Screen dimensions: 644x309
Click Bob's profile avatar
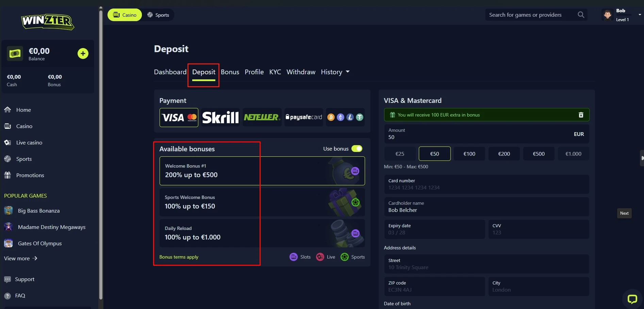pos(607,15)
